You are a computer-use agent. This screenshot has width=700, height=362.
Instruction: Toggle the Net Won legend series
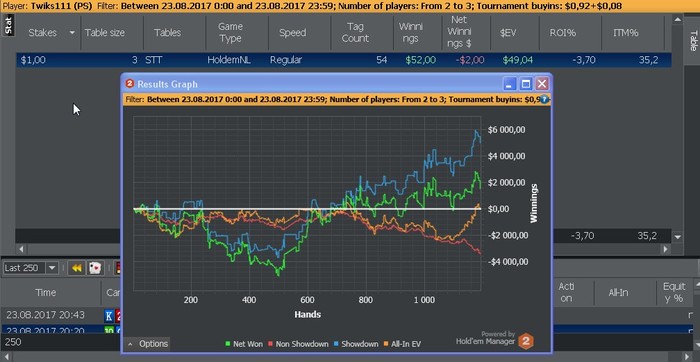245,344
